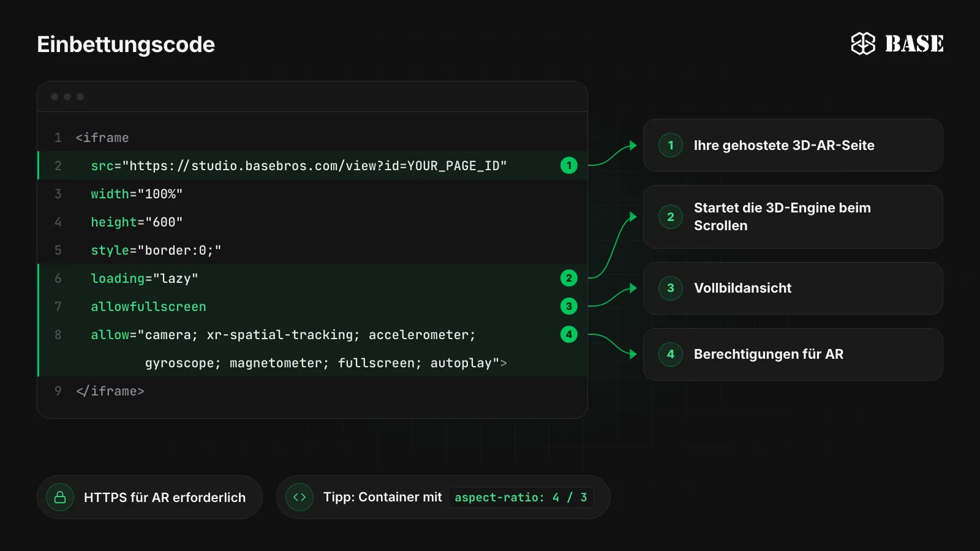This screenshot has height=551, width=980.
Task: Click the BASE wordmark text
Action: click(x=914, y=43)
